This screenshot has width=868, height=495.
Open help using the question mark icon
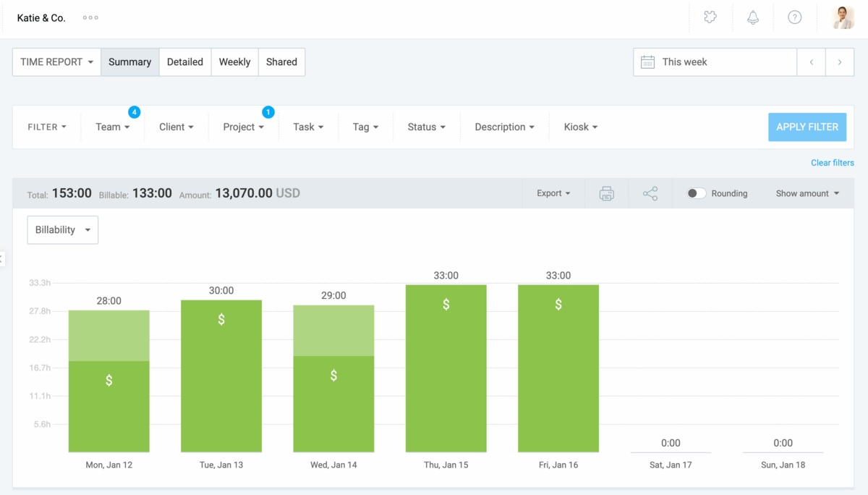(795, 17)
